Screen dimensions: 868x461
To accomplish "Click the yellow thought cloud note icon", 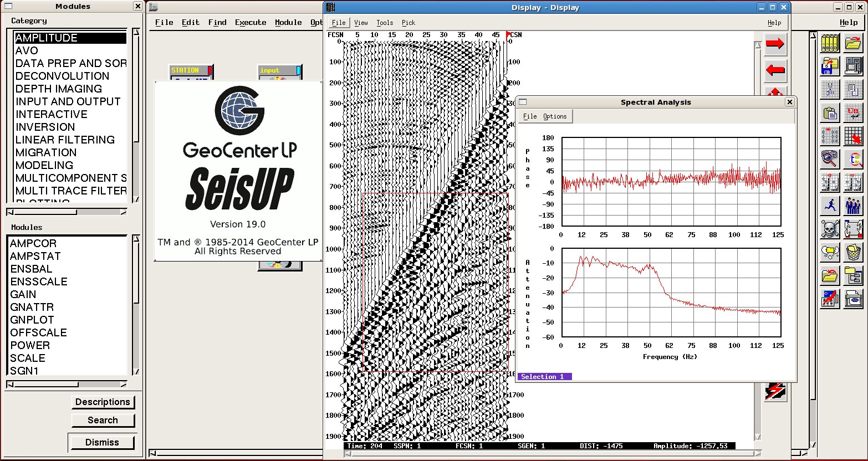I will click(x=830, y=253).
